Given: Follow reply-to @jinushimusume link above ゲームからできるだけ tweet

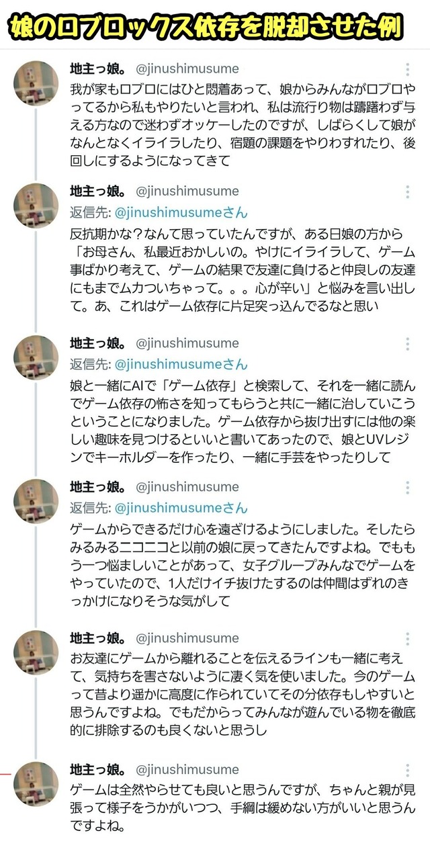Looking at the screenshot, I should (x=181, y=508).
